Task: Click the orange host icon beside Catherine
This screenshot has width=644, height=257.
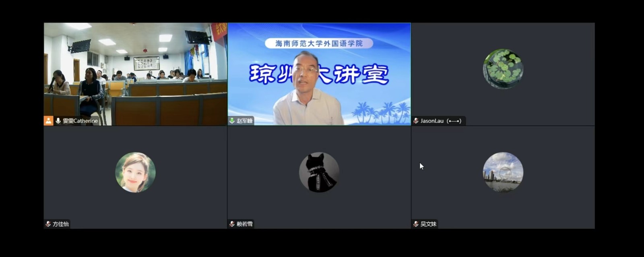Action: [x=48, y=121]
